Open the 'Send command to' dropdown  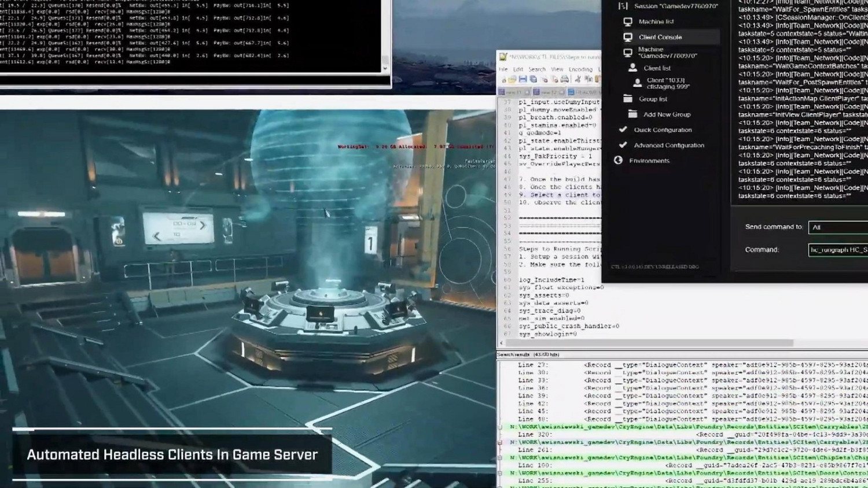tap(837, 227)
